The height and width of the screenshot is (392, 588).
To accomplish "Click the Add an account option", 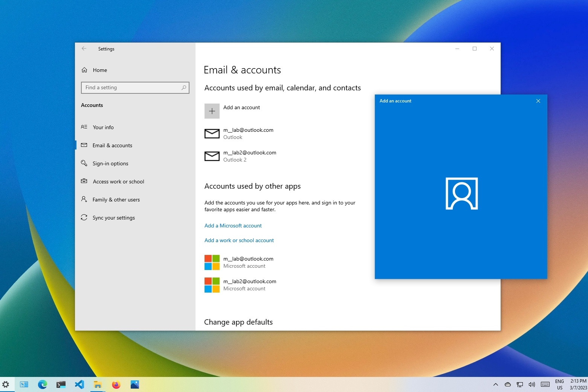I will [241, 107].
